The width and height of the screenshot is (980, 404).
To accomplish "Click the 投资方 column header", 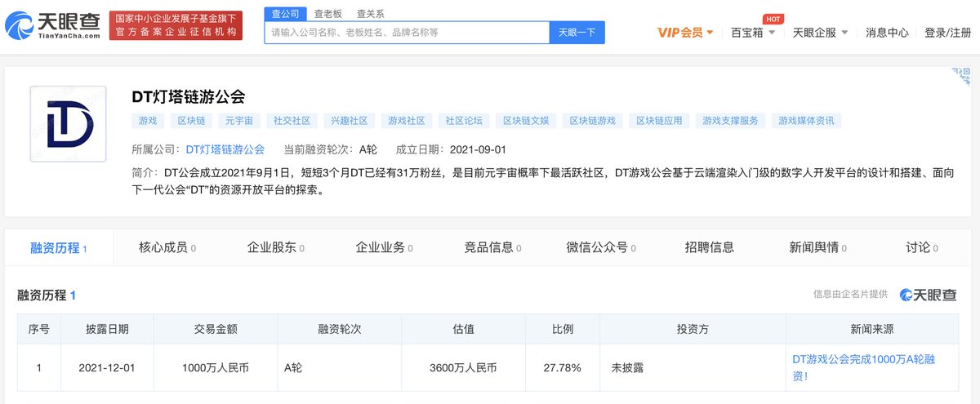I will point(693,330).
